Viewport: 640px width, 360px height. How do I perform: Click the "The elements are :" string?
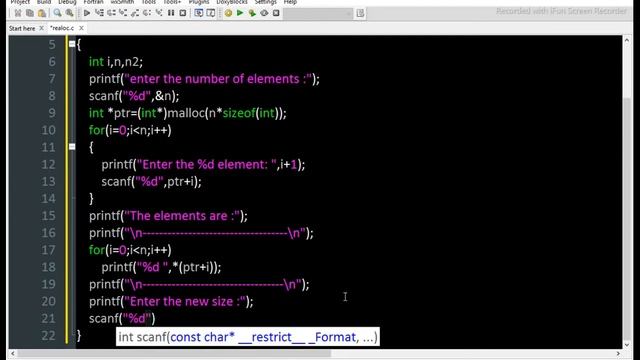click(x=182, y=216)
